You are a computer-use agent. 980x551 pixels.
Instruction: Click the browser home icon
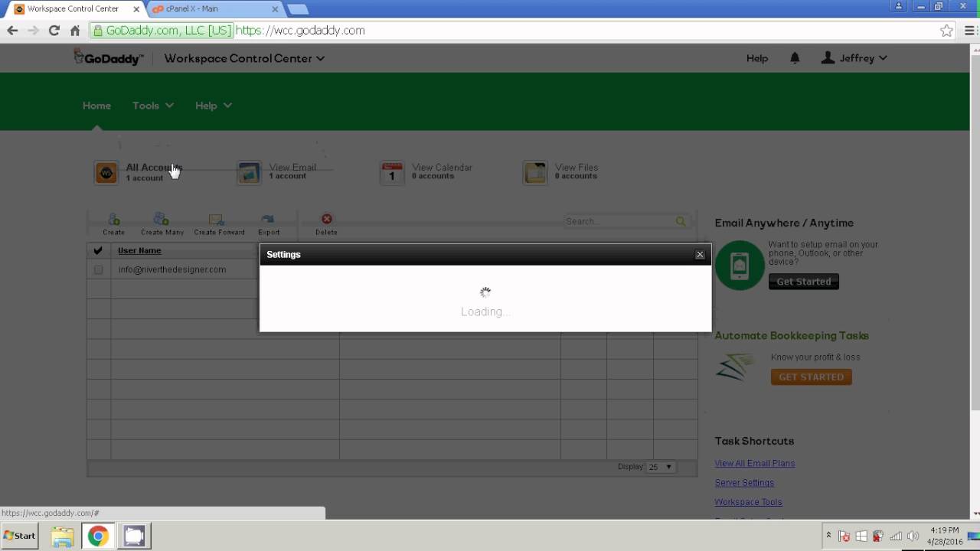click(x=75, y=31)
